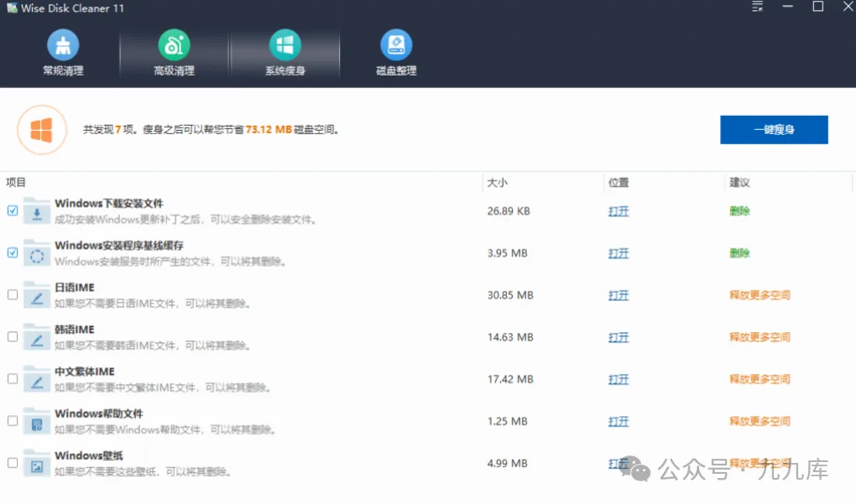This screenshot has width=856, height=504.
Task: Open location of 韩语IME
Action: pos(619,337)
